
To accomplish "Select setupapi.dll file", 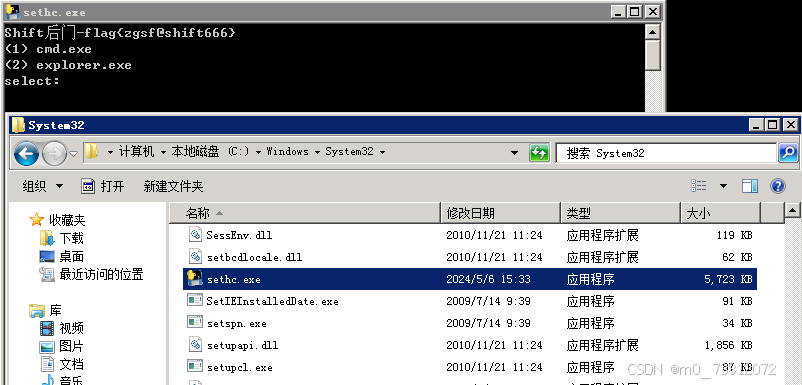I will click(242, 345).
